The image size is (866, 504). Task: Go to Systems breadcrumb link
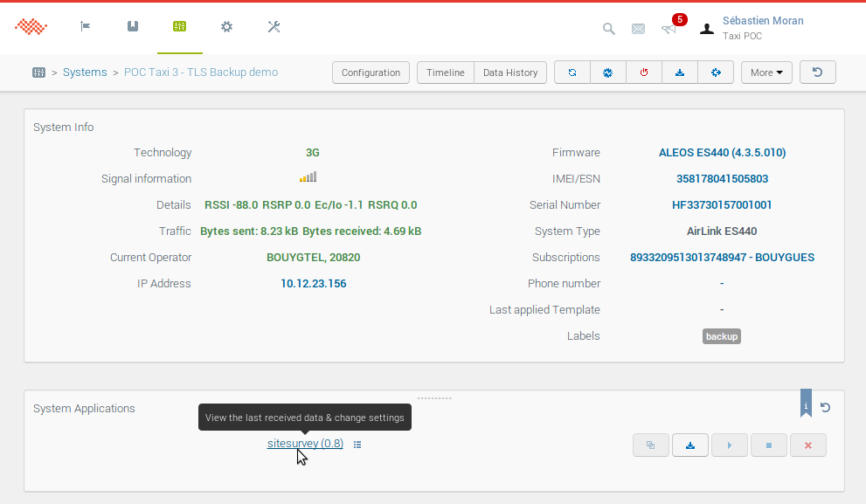click(85, 72)
